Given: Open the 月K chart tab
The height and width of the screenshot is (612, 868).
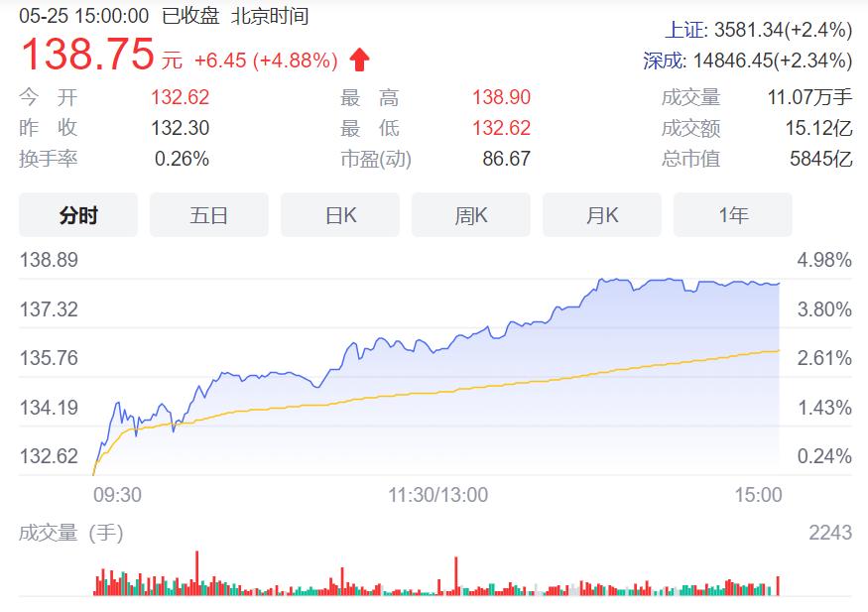Looking at the screenshot, I should point(602,215).
